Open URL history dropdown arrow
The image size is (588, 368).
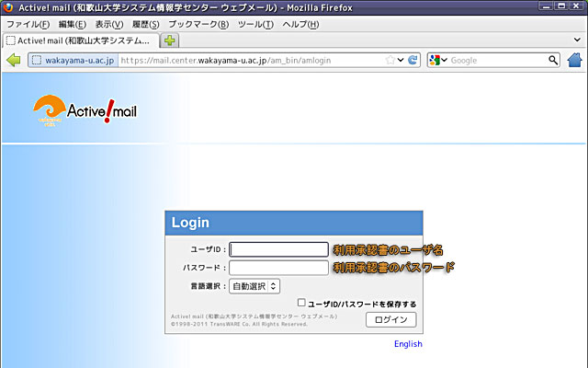pos(401,60)
